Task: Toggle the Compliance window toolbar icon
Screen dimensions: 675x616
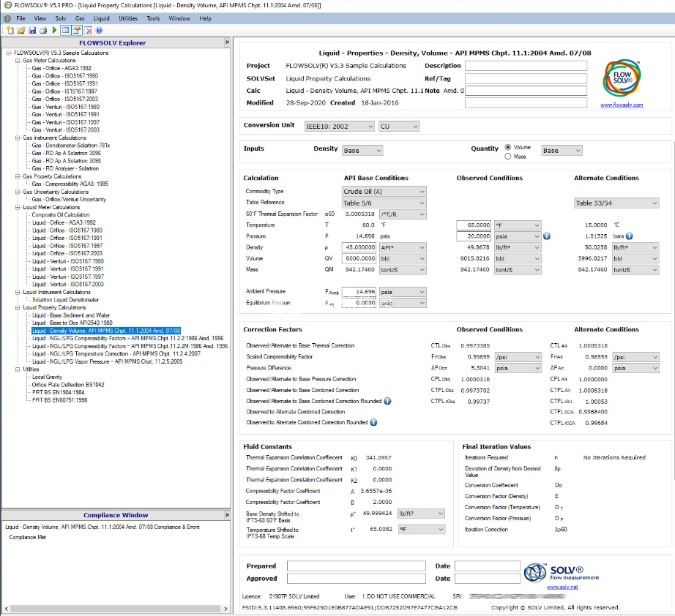Action: coord(77,30)
